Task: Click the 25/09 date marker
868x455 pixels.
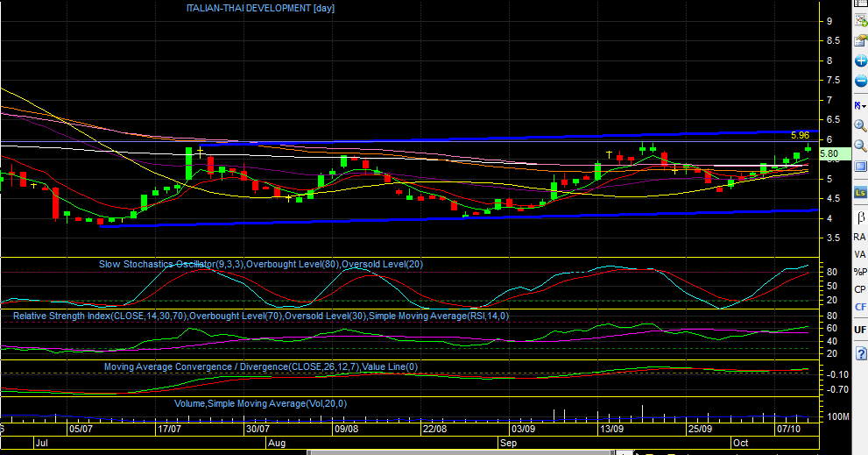Action: coord(701,429)
